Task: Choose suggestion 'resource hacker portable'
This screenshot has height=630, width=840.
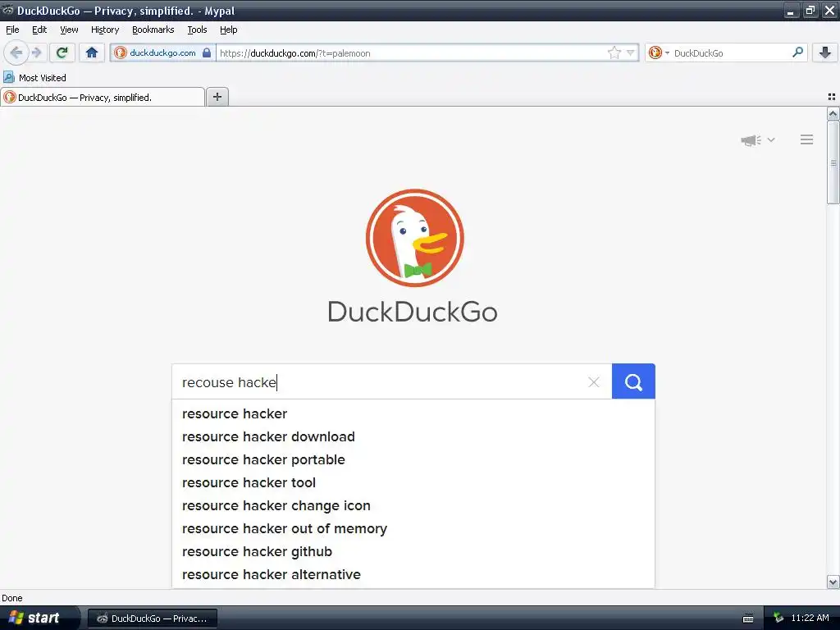Action: (x=413, y=459)
